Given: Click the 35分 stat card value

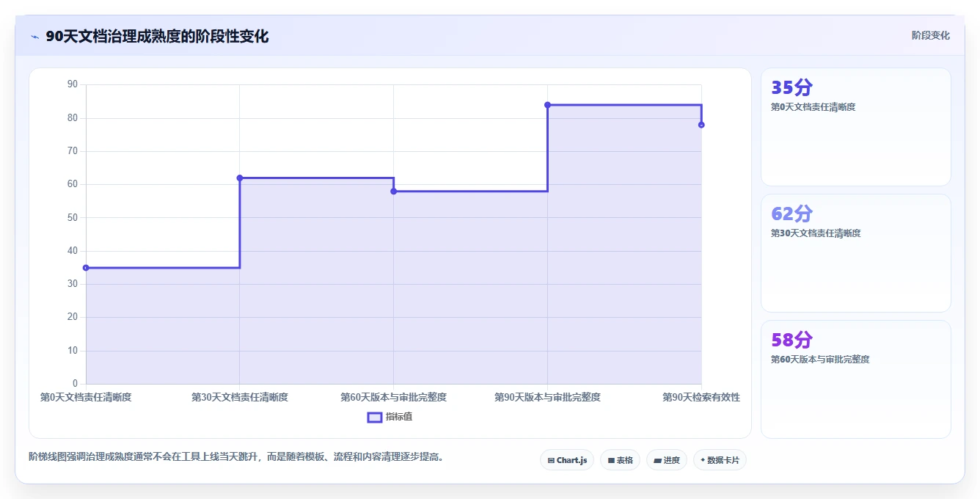Looking at the screenshot, I should [x=792, y=87].
